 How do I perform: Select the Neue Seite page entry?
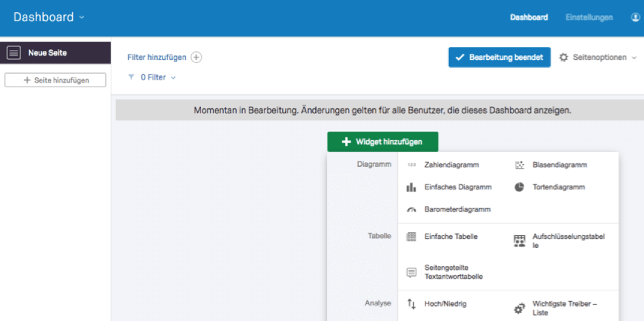pos(56,53)
